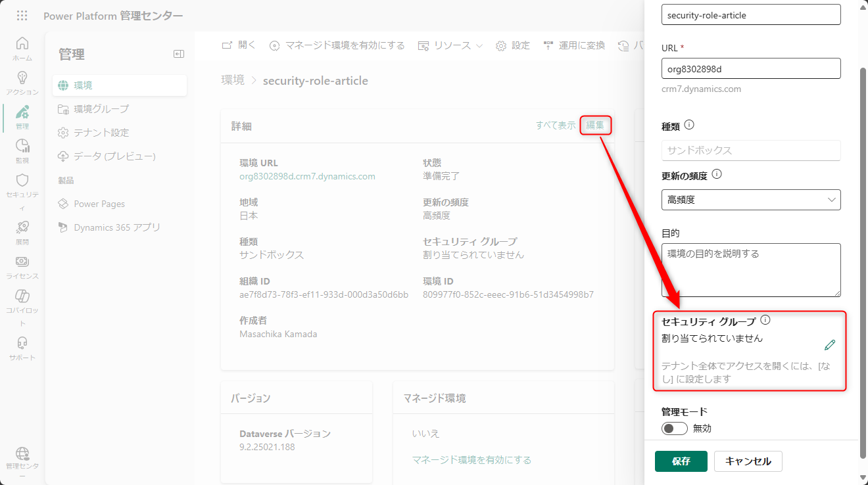868x485 pixels.
Task: Click the 目的 description text area
Action: pos(751,269)
